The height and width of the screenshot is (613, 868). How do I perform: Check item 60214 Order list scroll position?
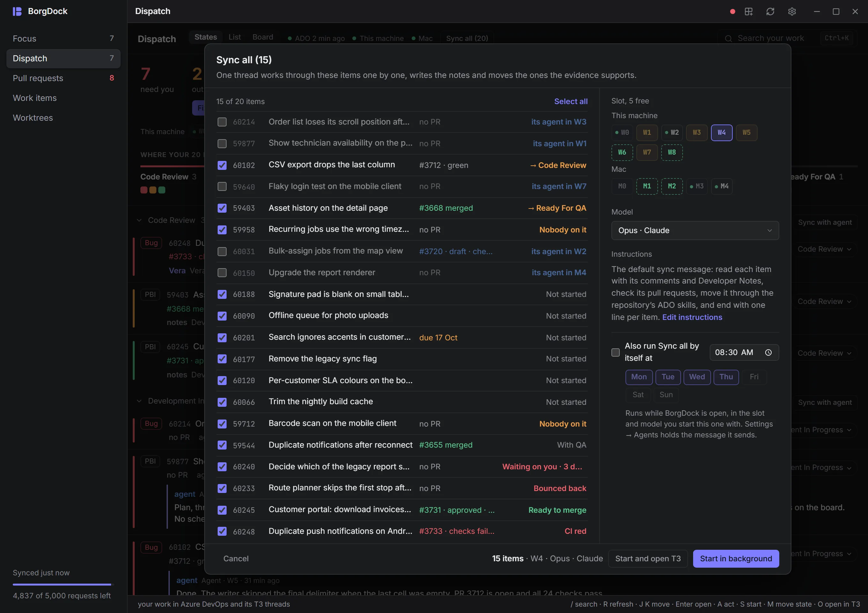click(x=222, y=122)
